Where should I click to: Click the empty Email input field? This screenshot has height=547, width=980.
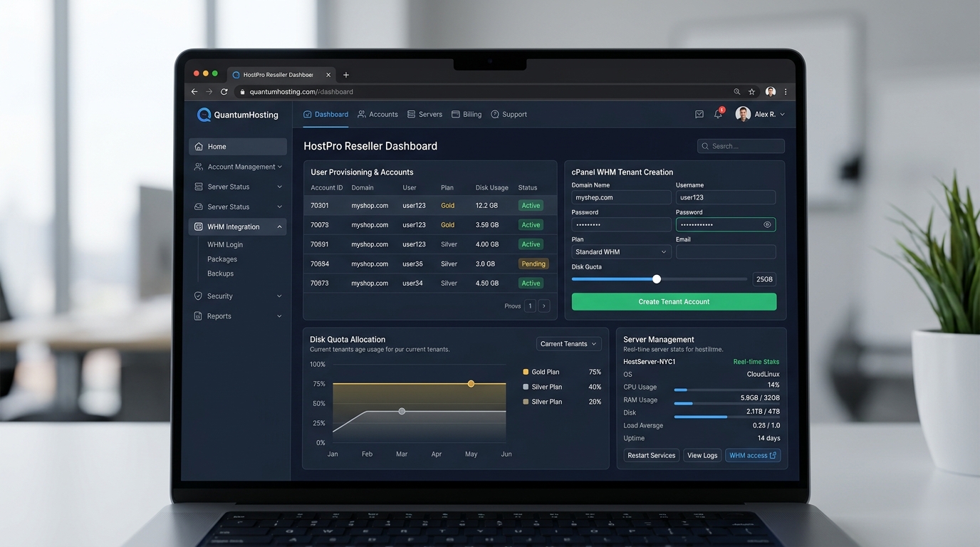pyautogui.click(x=725, y=252)
